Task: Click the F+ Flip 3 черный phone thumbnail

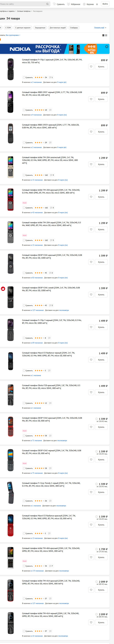Action: (11, 330)
